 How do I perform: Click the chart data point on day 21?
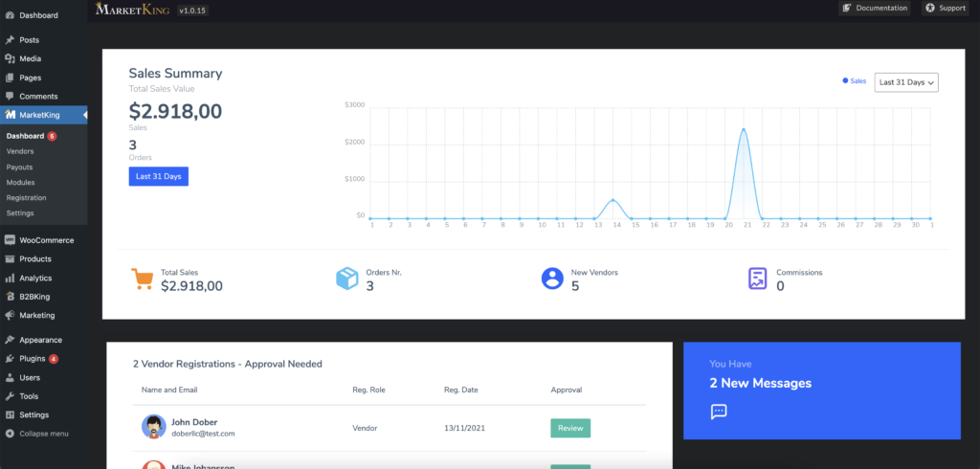click(x=743, y=129)
